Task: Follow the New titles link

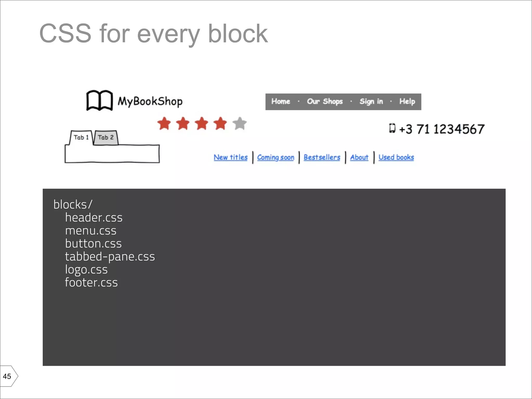Action: click(x=231, y=157)
